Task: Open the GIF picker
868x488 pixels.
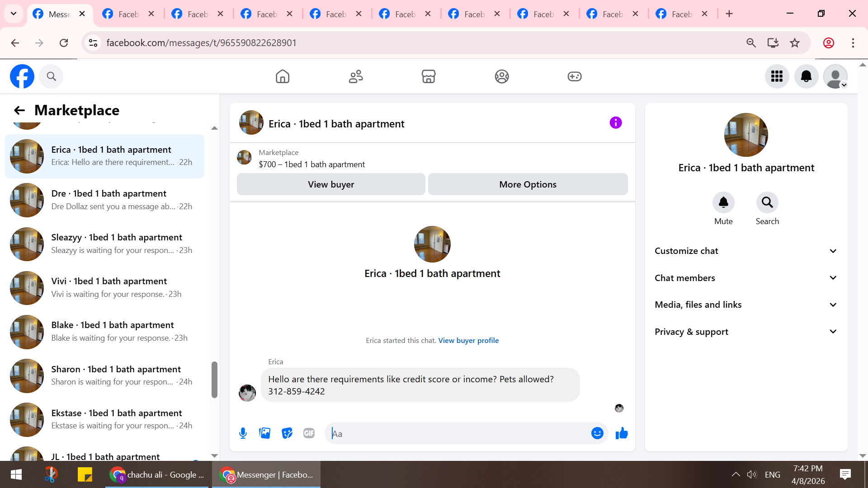Action: point(309,433)
